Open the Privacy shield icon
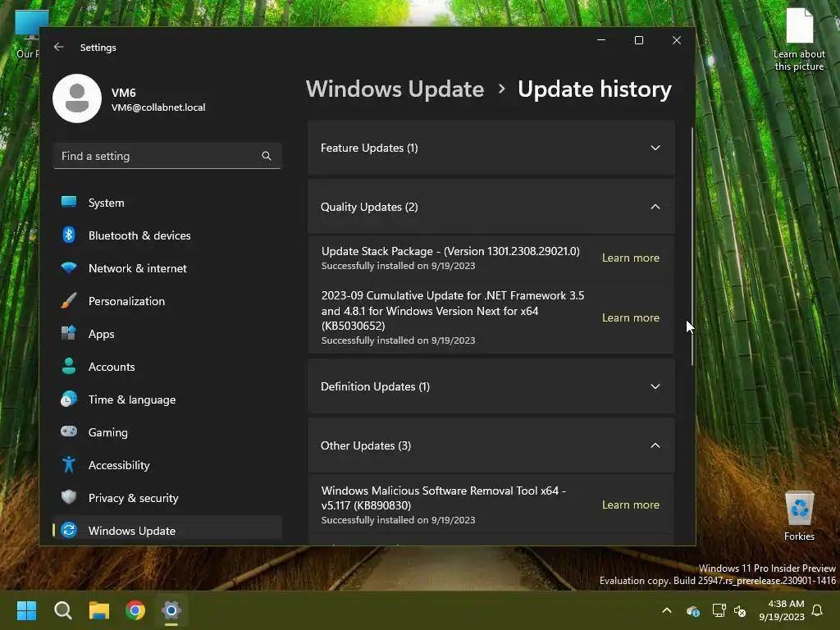Screen dimensions: 840x630 coord(69,497)
